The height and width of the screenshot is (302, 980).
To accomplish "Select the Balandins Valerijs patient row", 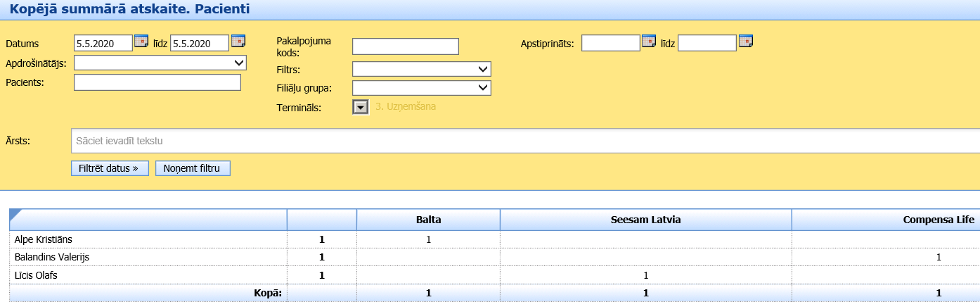I will [52, 257].
